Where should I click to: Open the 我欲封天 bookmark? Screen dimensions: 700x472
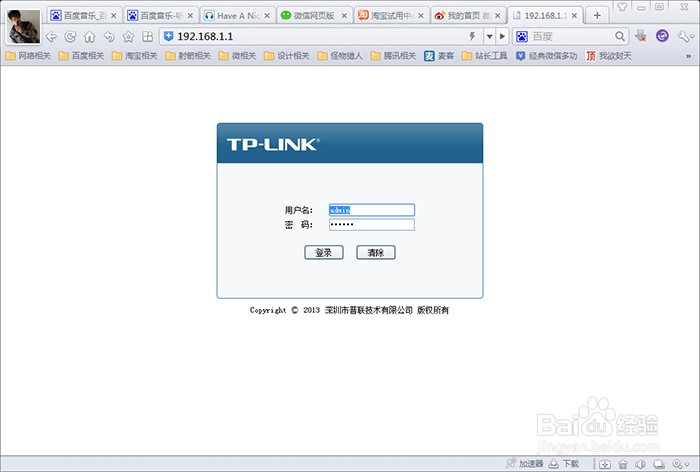[609, 56]
